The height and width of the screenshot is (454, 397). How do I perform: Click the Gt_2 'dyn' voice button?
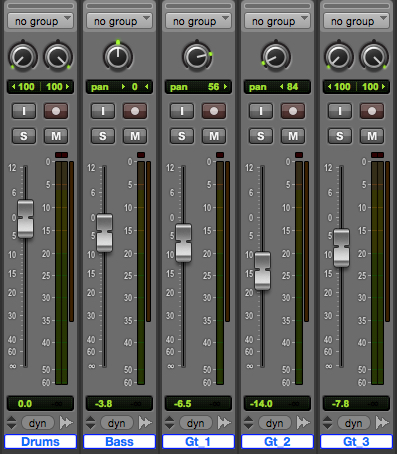point(275,423)
